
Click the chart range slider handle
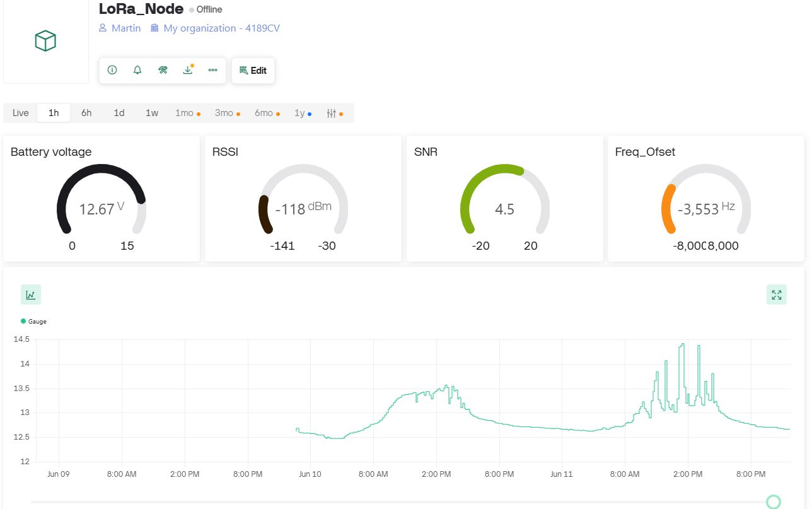(x=774, y=501)
